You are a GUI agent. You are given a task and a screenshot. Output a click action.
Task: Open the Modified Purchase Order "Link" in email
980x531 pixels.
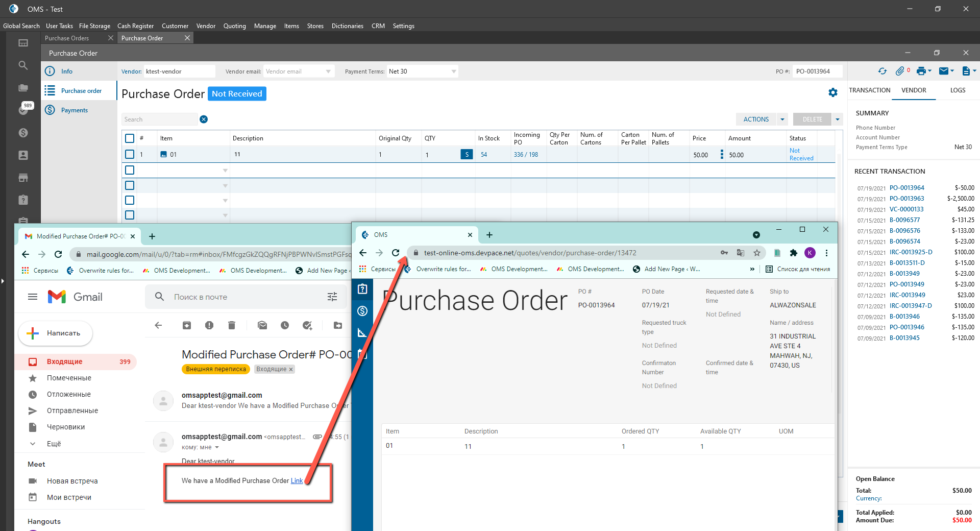(x=297, y=480)
